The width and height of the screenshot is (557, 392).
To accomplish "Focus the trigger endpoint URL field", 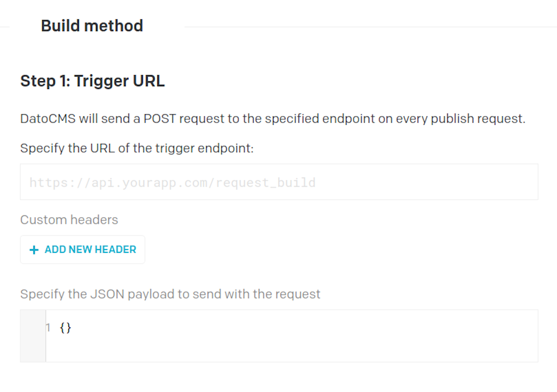I will (278, 182).
